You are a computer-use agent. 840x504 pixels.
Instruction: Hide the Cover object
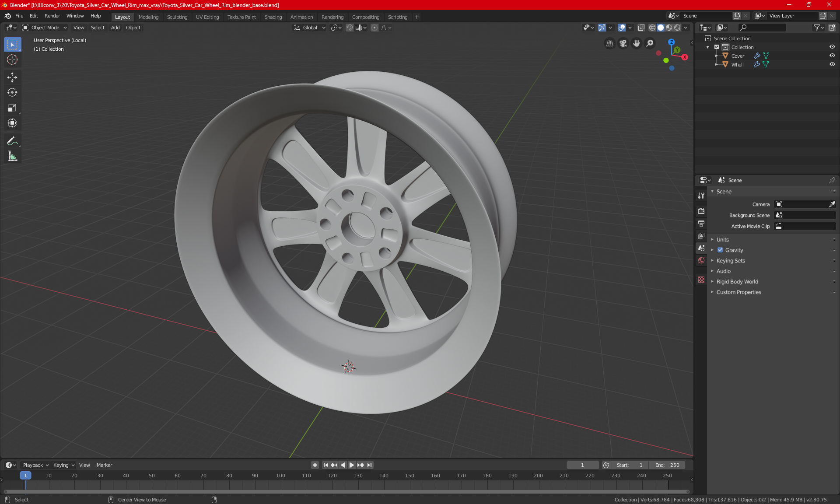tap(832, 56)
